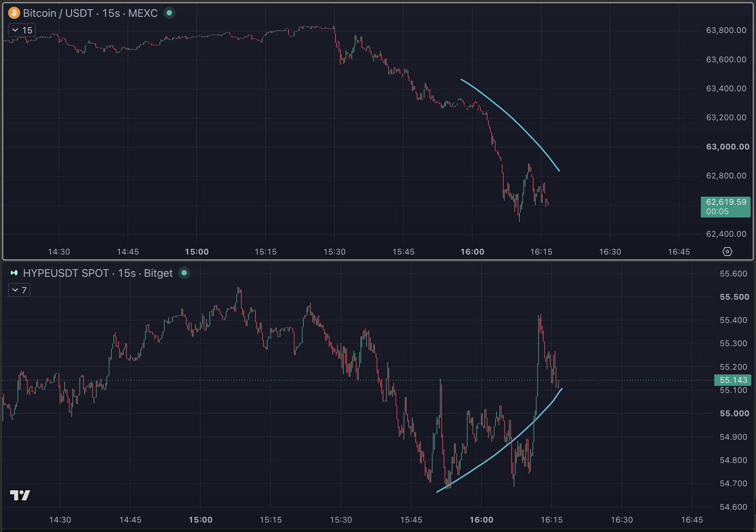Viewport: 756px width, 532px height.
Task: Click the 54.800 price axis label
Action: [733, 460]
